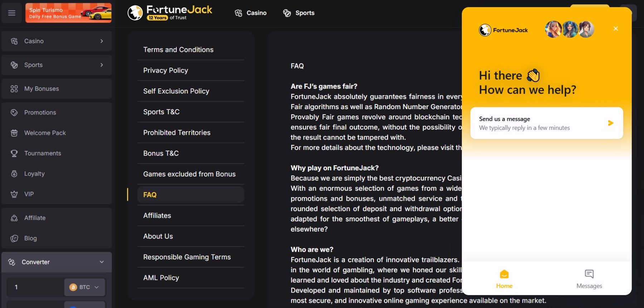
Task: Click the Spin Turismo bonus banner
Action: click(x=68, y=13)
